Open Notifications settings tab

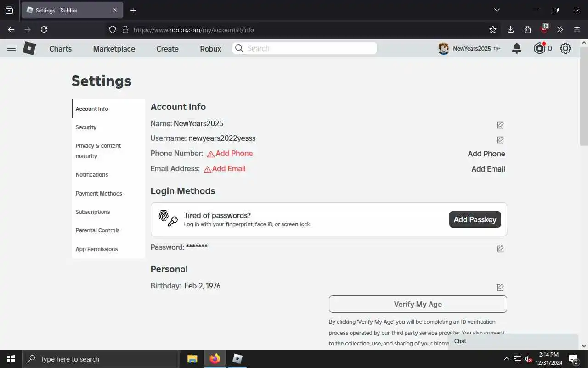point(108,175)
